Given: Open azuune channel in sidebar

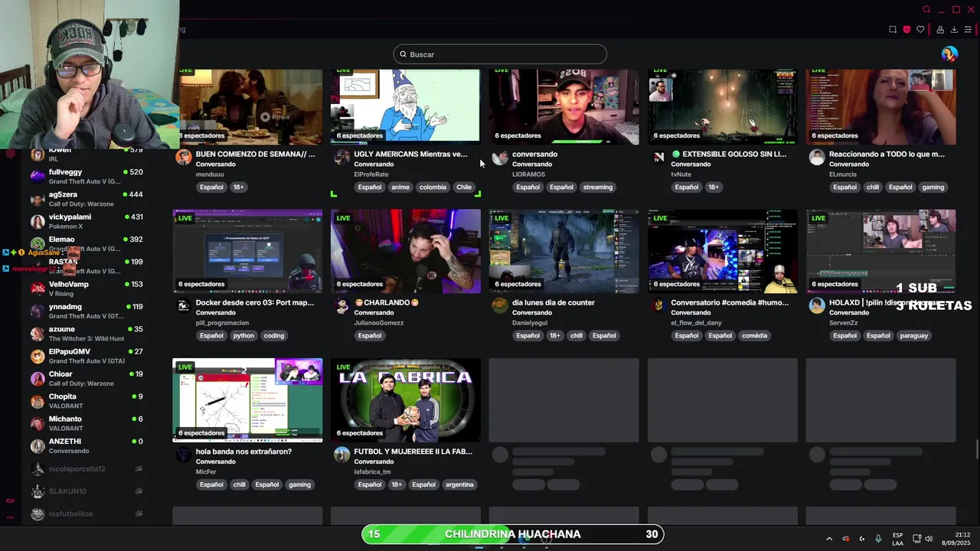Looking at the screenshot, I should pyautogui.click(x=87, y=334).
